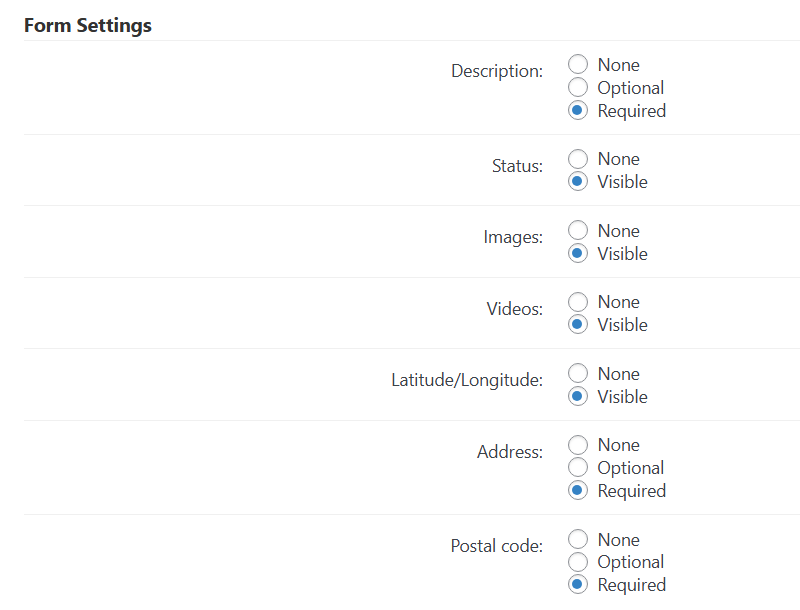The width and height of the screenshot is (800, 610).
Task: Choose None for Images
Action: click(x=578, y=230)
